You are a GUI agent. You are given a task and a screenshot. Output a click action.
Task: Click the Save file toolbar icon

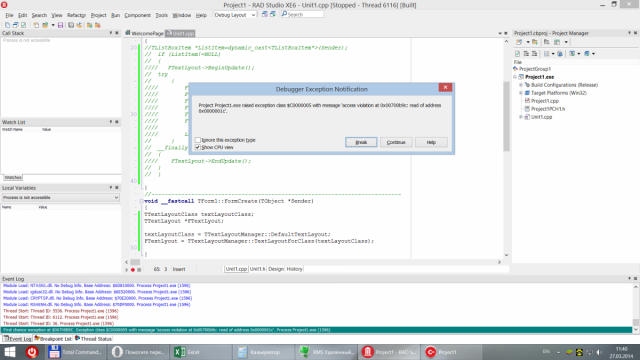coord(60,25)
